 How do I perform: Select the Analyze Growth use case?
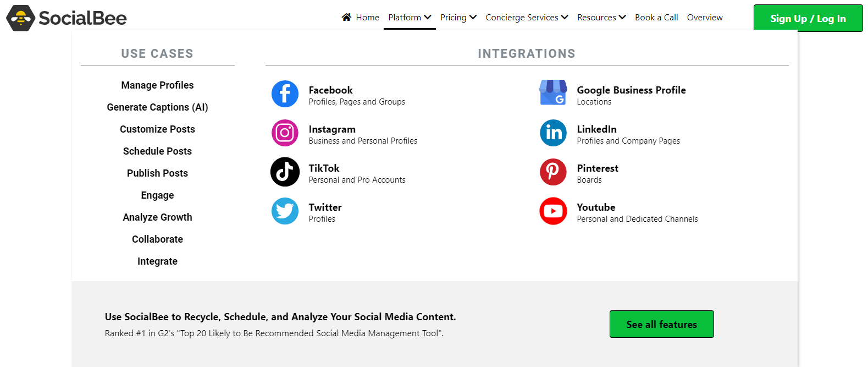tap(157, 217)
